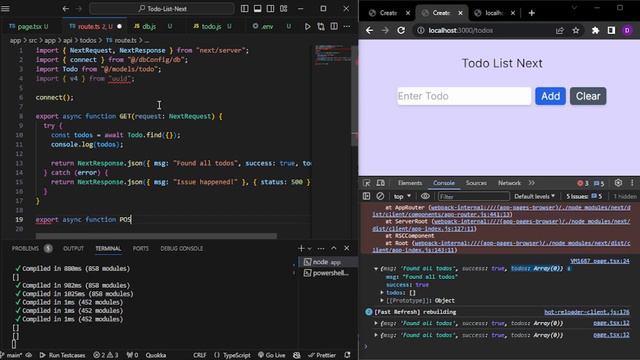The image size is (640, 360).
Task: Activate DevTools inspect element picker
Action: coord(367,183)
